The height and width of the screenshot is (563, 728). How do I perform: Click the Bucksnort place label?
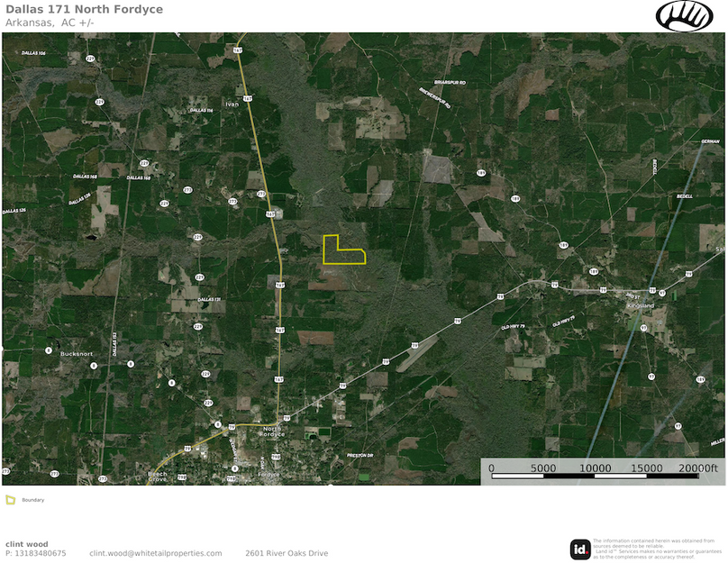click(77, 354)
